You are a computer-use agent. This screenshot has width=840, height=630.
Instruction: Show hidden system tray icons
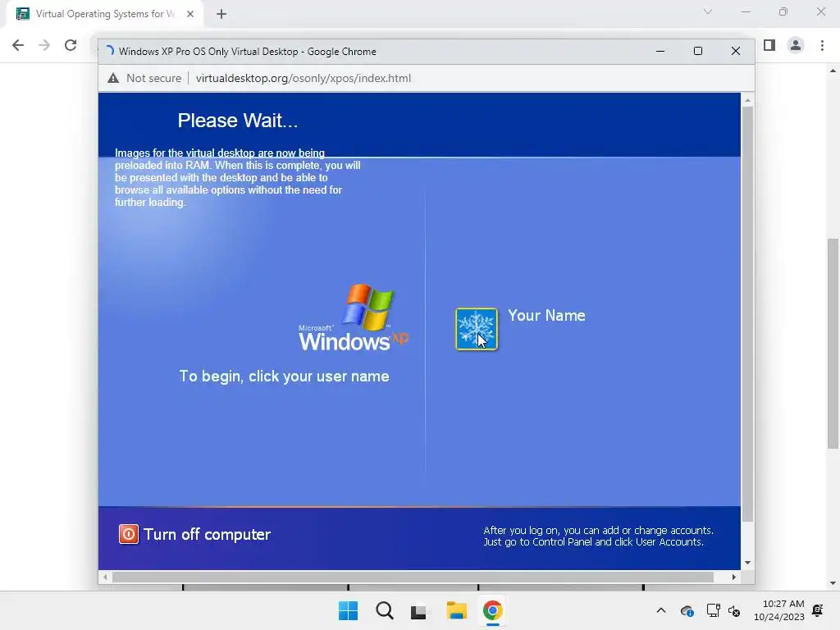pos(661,610)
